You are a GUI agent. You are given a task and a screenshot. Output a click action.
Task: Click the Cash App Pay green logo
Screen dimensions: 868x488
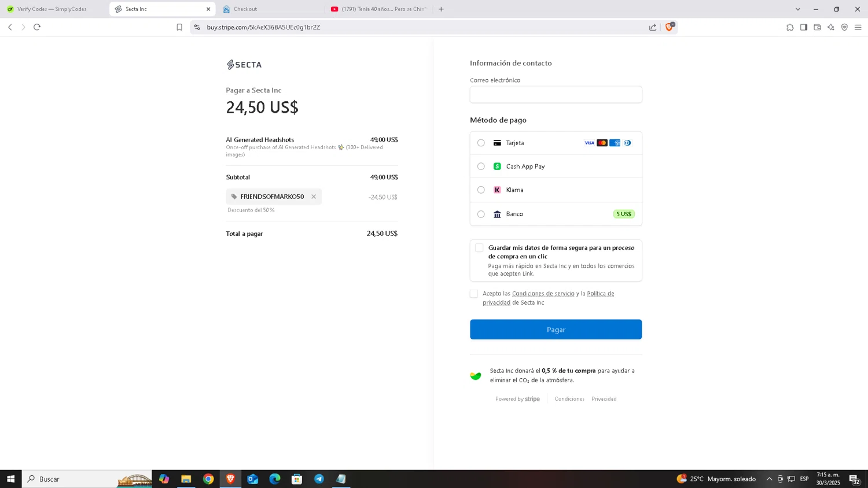point(497,167)
